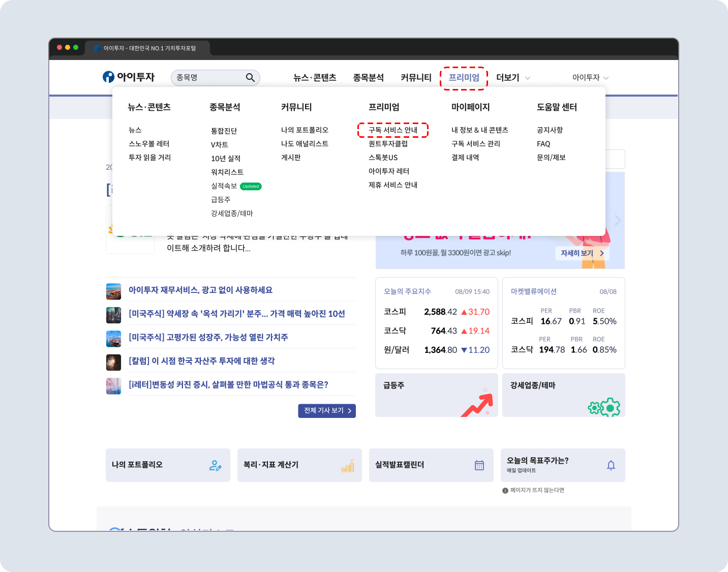Click the 아이투자 logo icon
728x572 pixels.
coord(108,77)
